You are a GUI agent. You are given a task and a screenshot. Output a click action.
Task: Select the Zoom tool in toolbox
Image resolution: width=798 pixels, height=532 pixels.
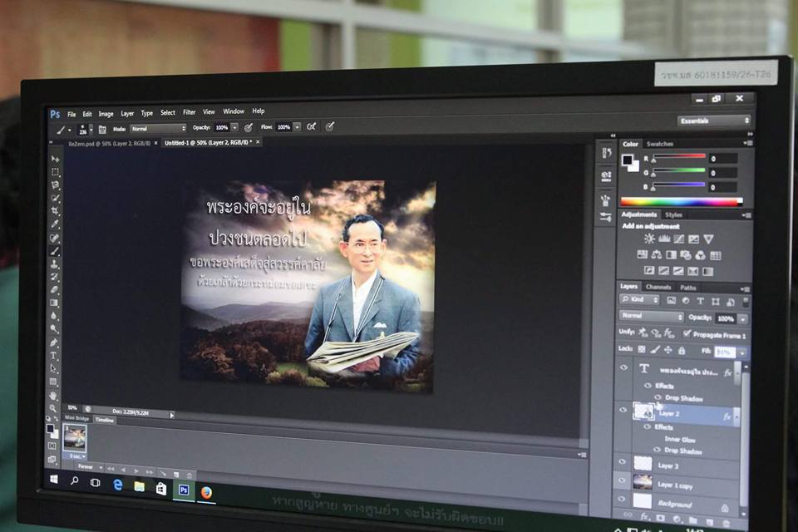(54, 408)
